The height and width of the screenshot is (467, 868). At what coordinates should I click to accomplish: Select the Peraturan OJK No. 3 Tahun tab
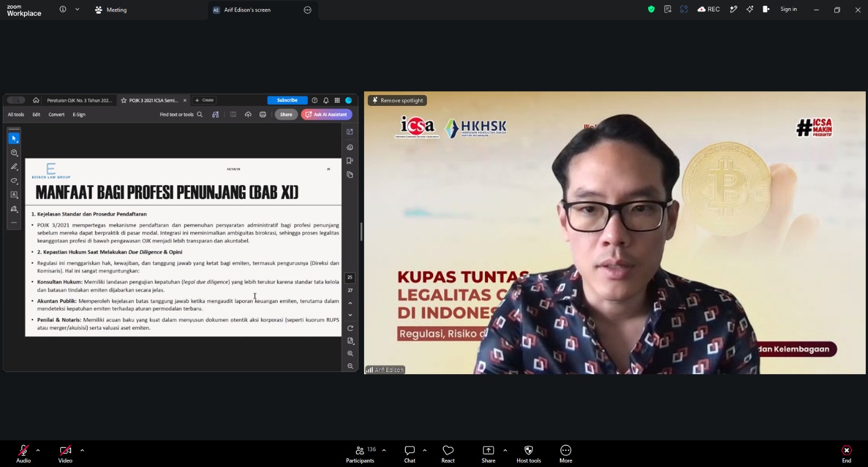(x=79, y=100)
